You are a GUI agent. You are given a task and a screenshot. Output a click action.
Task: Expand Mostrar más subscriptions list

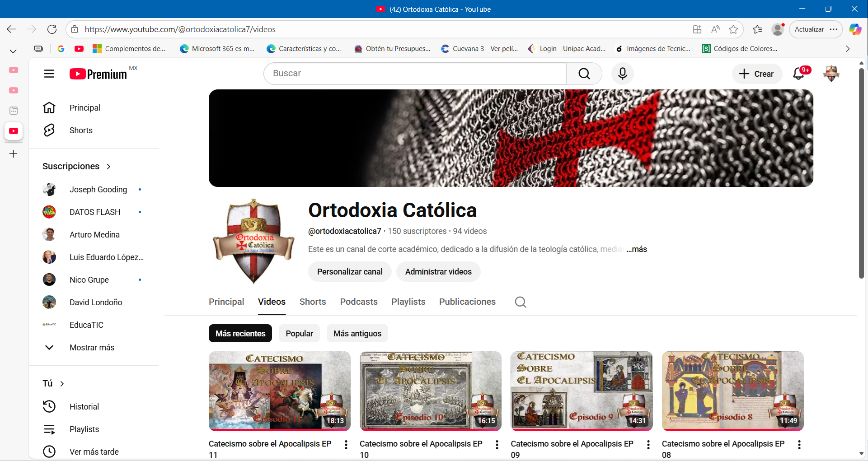92,348
